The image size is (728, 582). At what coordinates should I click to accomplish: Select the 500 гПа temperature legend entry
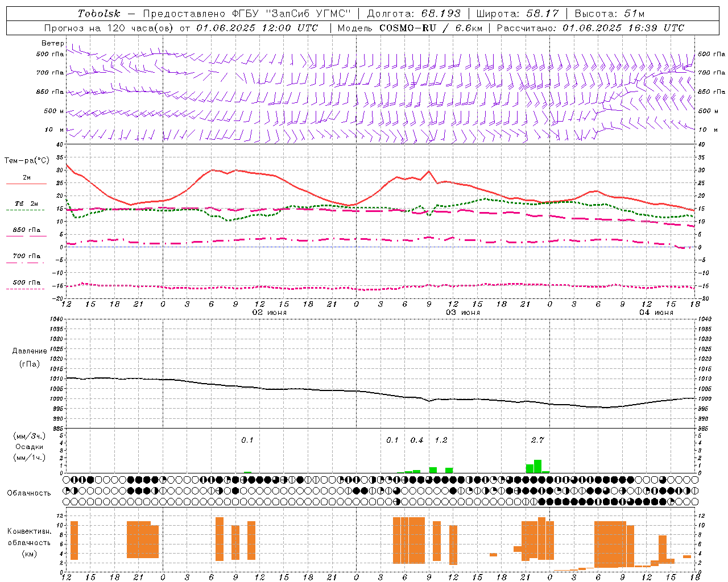click(x=26, y=285)
